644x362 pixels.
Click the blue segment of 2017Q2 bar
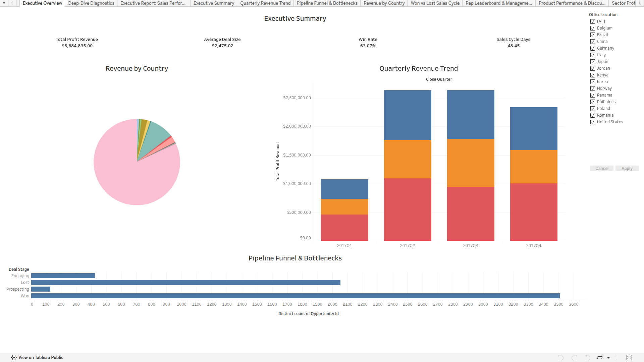(408, 115)
